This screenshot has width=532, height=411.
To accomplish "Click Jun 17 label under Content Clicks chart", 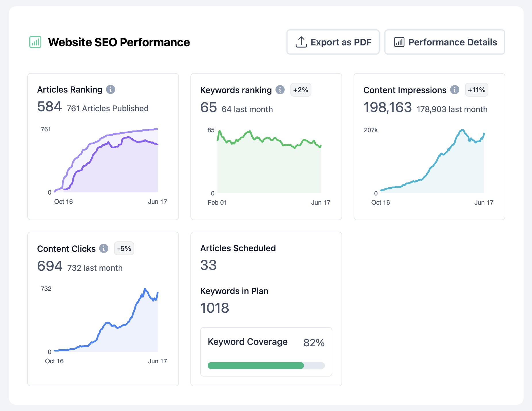I will 158,361.
